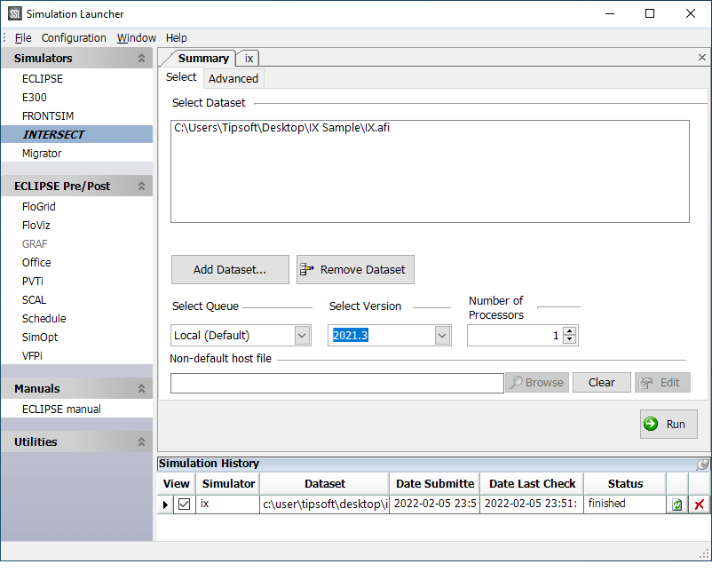
Task: Click the Non-default host file input field
Action: (337, 383)
